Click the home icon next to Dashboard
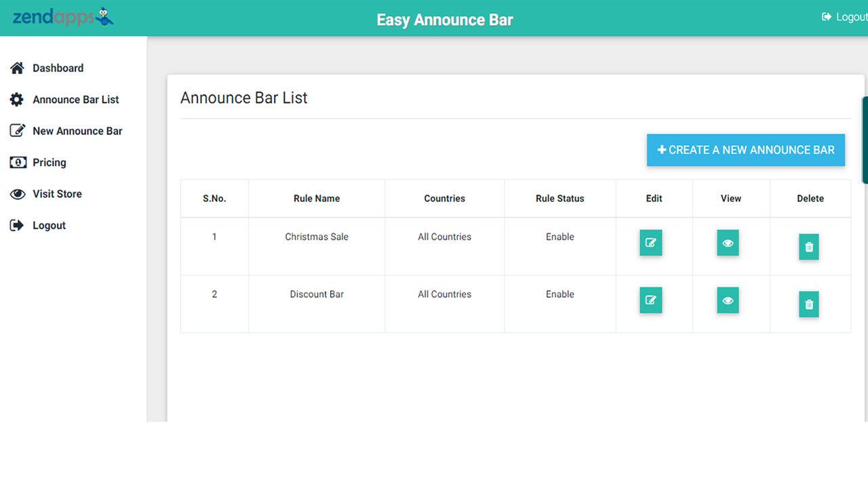This screenshot has width=868, height=488. tap(17, 68)
